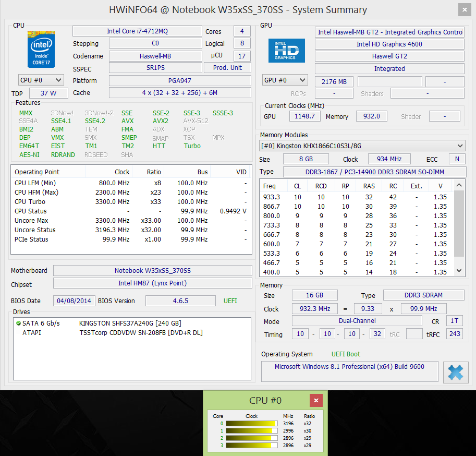Close the CPU #0 clock window
Image resolution: width=476 pixels, height=456 pixels.
[316, 400]
